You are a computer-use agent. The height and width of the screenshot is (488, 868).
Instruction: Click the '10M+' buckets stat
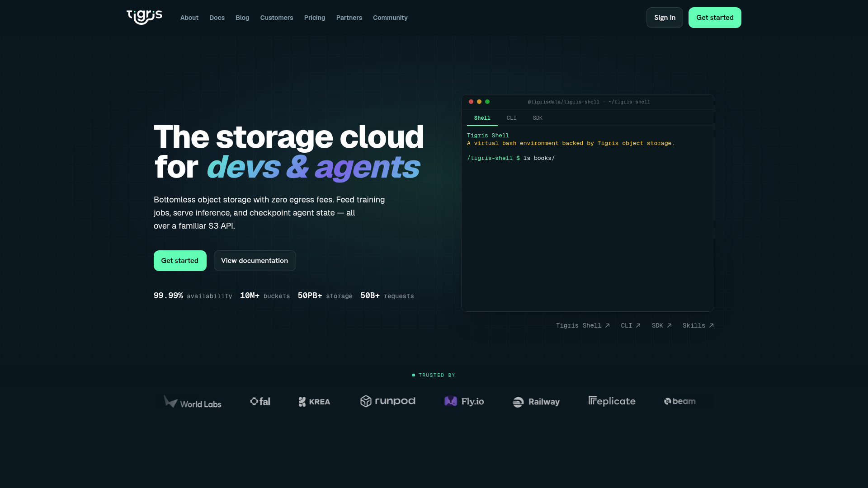(x=265, y=296)
